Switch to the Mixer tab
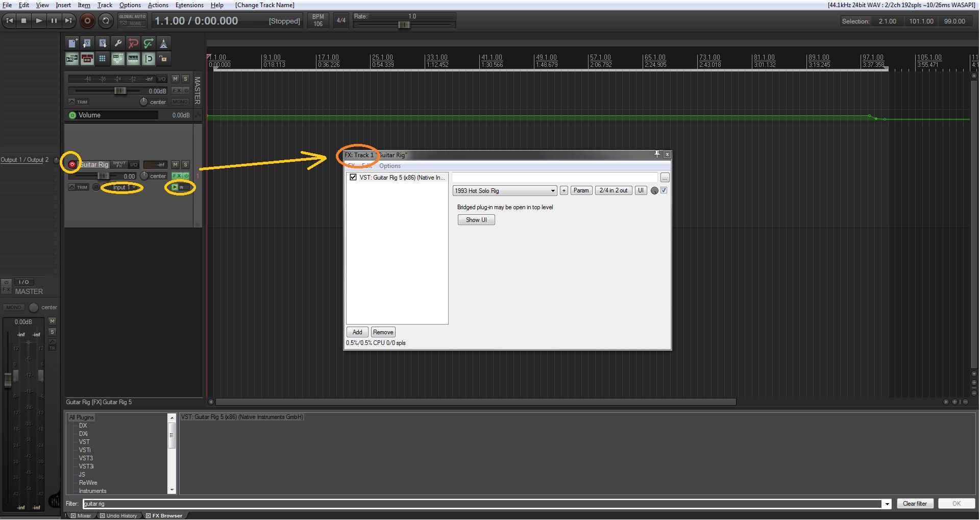980x520 pixels. (81, 515)
